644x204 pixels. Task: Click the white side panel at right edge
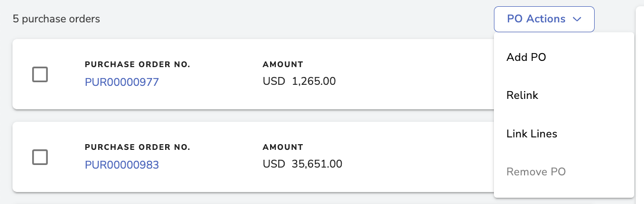point(640,104)
